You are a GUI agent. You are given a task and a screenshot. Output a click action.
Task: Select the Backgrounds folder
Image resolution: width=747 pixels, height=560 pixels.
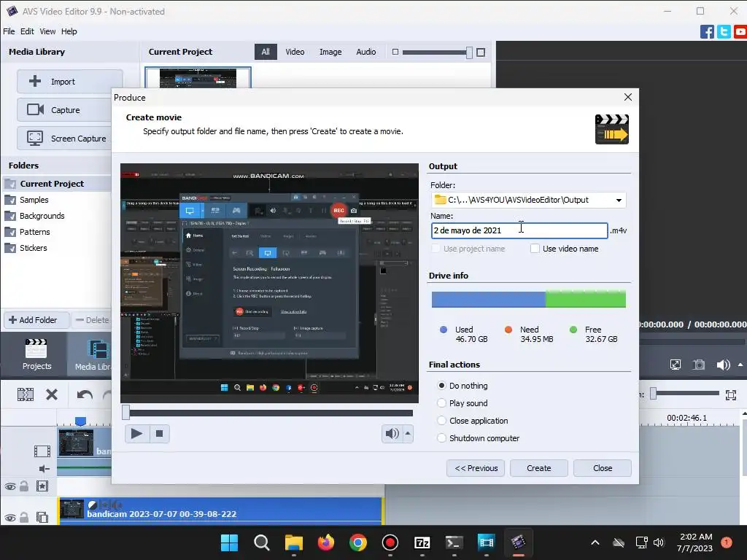42,216
